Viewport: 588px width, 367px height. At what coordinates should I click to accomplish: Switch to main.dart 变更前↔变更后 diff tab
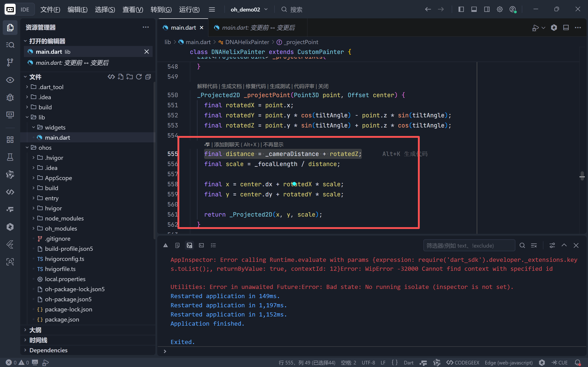[258, 28]
